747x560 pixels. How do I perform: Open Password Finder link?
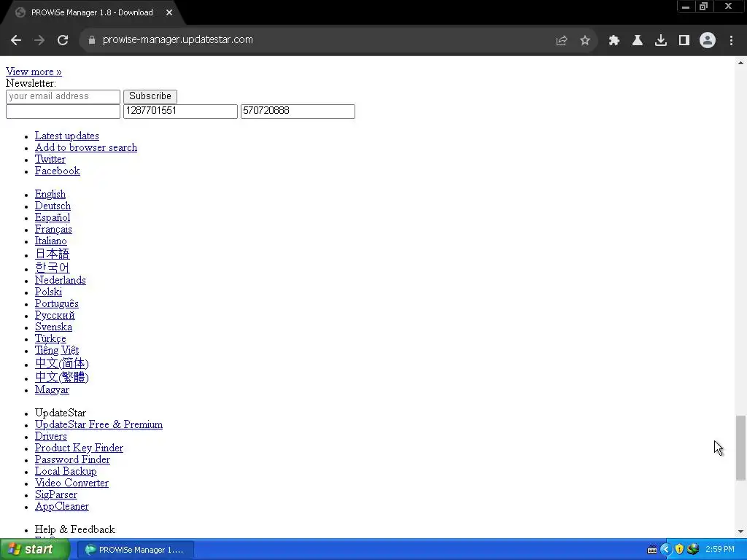tap(72, 460)
